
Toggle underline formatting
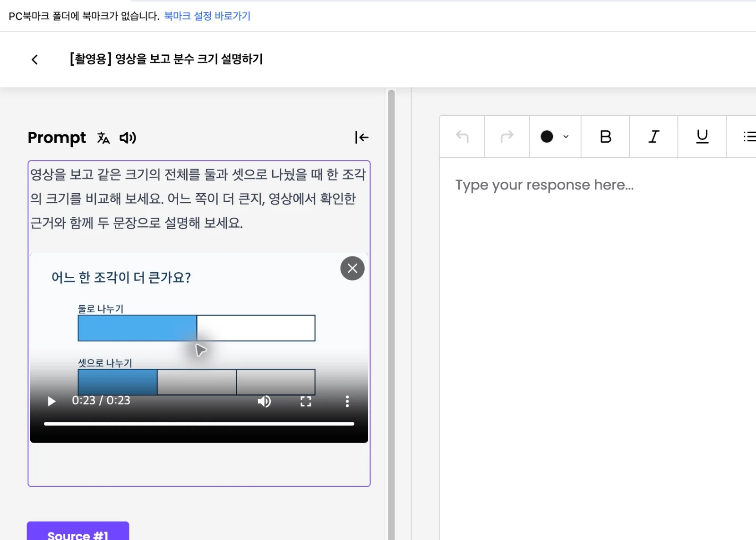click(702, 137)
